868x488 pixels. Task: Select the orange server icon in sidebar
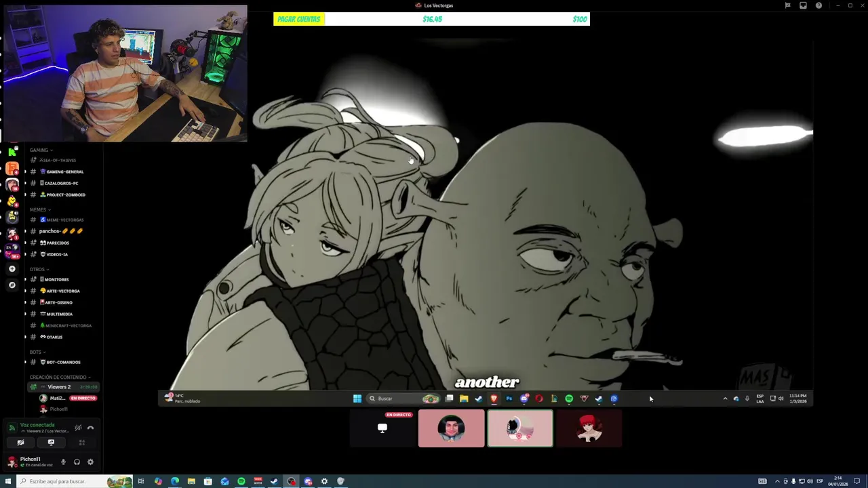pos(12,169)
